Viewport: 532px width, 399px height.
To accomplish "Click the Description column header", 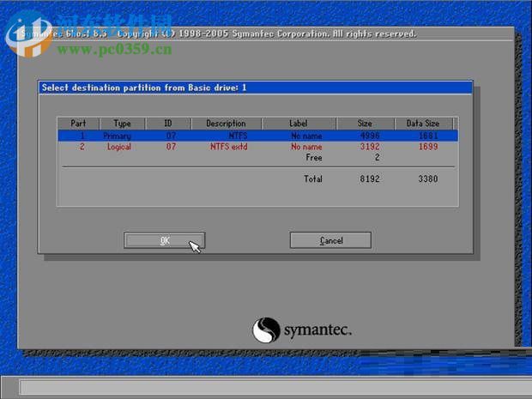I will [x=226, y=124].
